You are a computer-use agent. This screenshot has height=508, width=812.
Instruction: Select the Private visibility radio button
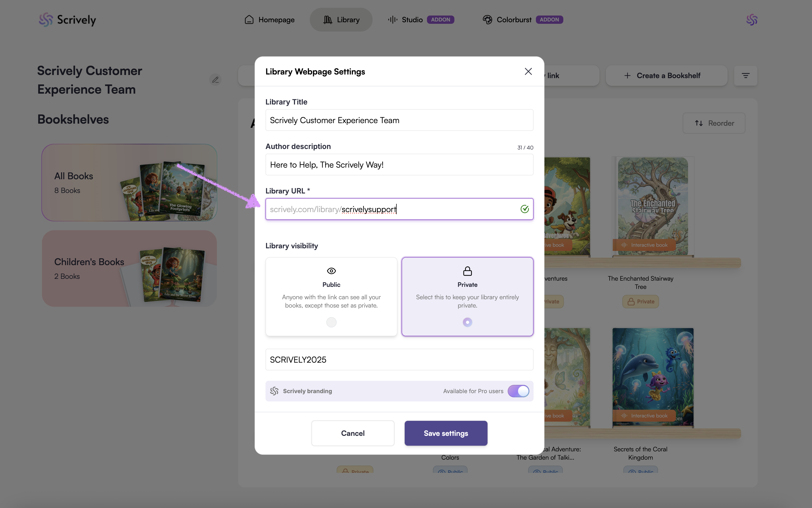point(467,322)
